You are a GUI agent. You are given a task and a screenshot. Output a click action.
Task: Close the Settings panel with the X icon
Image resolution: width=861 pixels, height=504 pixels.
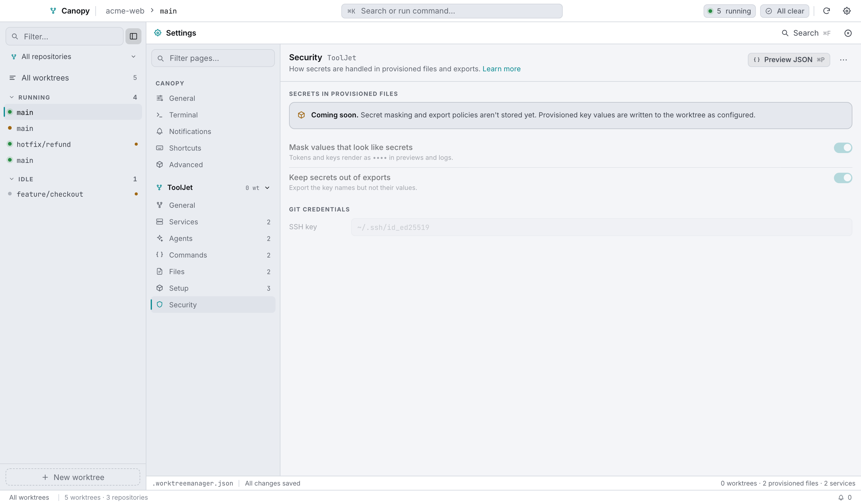point(848,33)
